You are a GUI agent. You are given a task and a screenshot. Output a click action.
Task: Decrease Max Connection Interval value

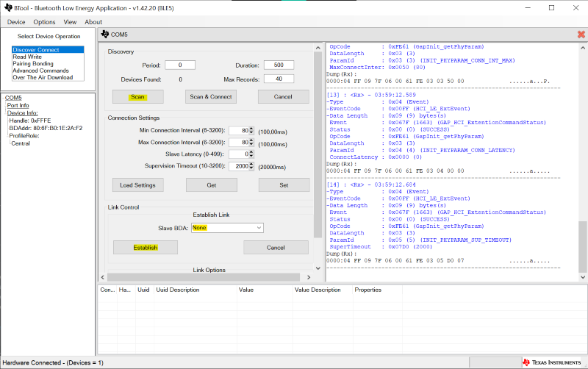(x=251, y=144)
